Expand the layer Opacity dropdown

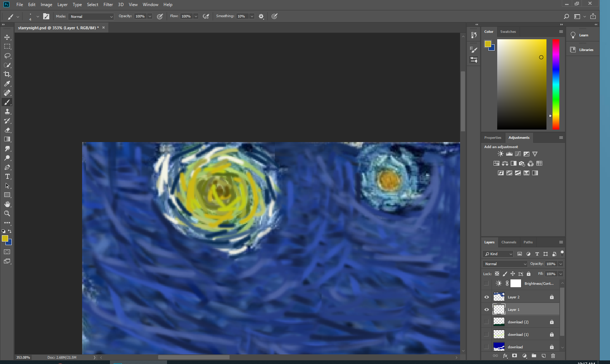[x=561, y=264]
